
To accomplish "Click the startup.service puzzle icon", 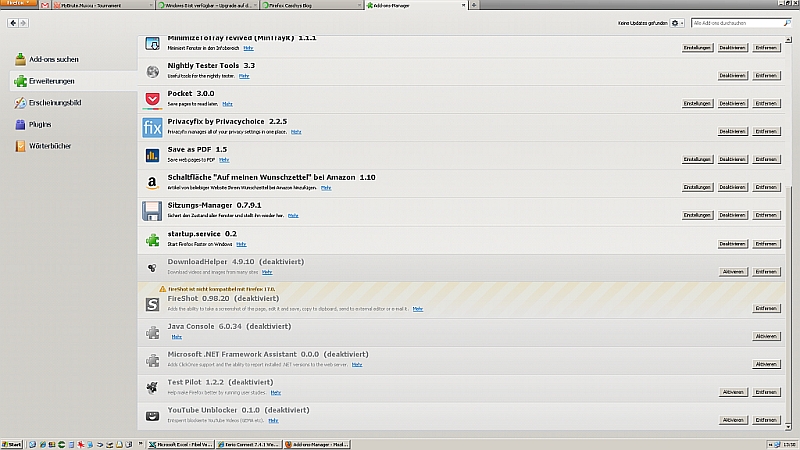I will [152, 239].
